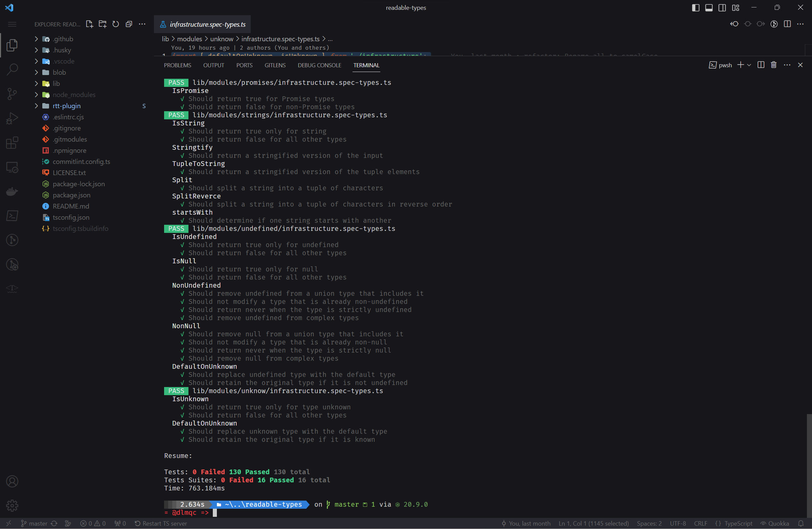Viewport: 812px width, 529px height.
Task: Collapse all folders in Explorer
Action: pos(129,24)
